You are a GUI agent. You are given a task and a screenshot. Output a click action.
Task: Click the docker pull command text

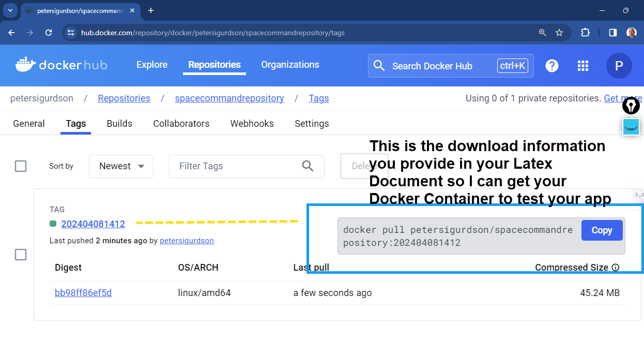pyautogui.click(x=458, y=236)
